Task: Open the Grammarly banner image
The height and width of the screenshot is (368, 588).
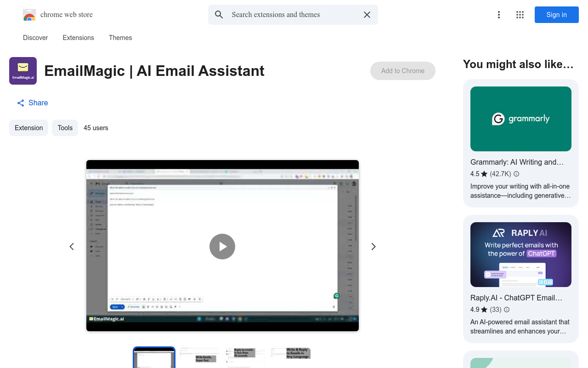Action: (x=521, y=119)
